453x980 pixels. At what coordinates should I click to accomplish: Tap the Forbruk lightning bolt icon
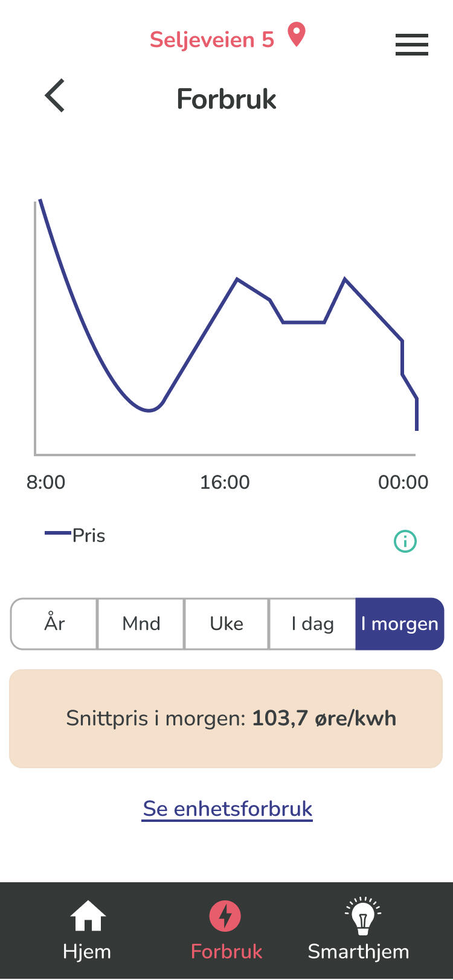tap(225, 915)
